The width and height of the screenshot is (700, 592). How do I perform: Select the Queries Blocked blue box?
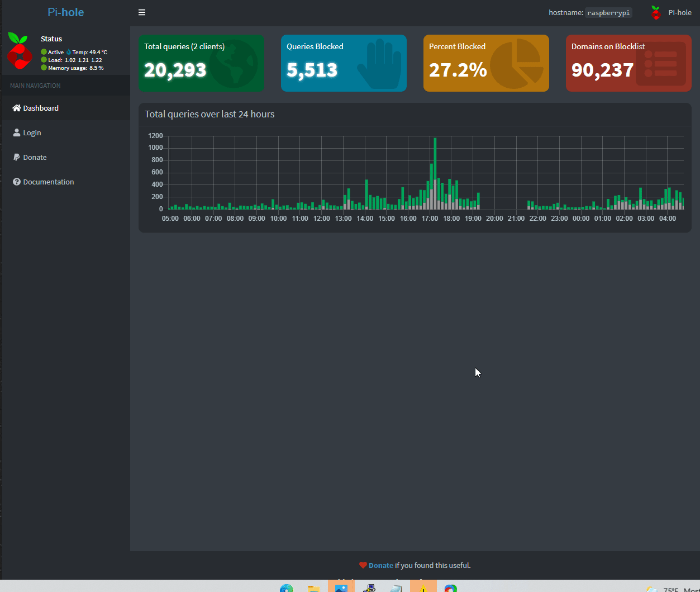coord(344,63)
